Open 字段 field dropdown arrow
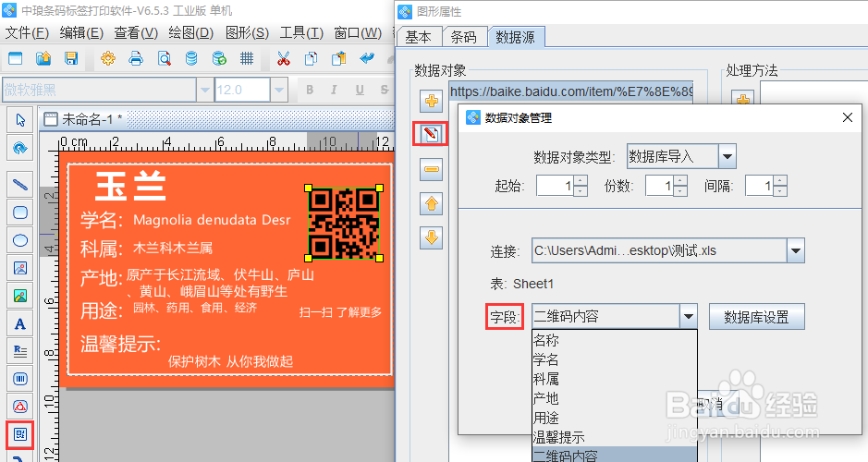868x462 pixels. click(x=688, y=317)
